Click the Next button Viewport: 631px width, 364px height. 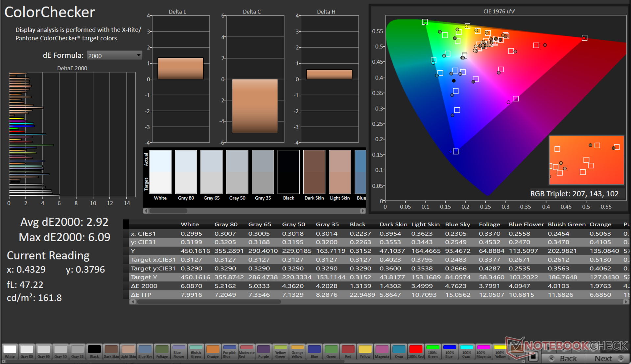pyautogui.click(x=608, y=358)
